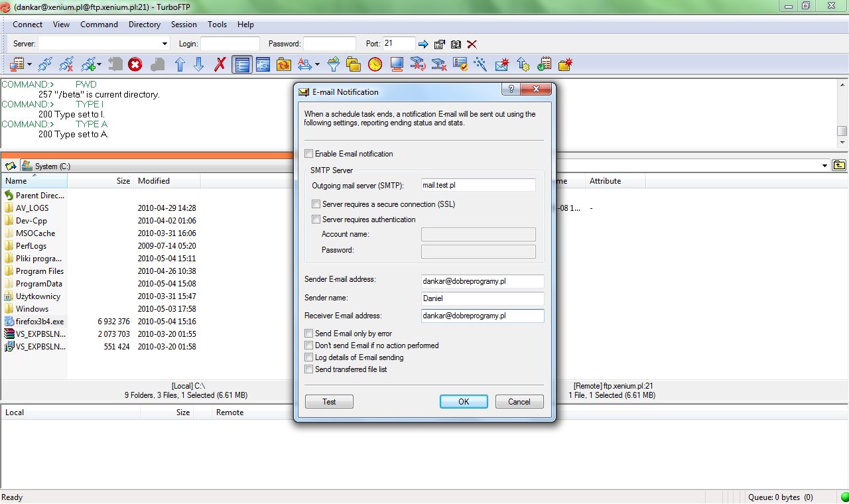Enable E-mail notification checkbox
Screen dimensions: 849x504
(x=308, y=154)
